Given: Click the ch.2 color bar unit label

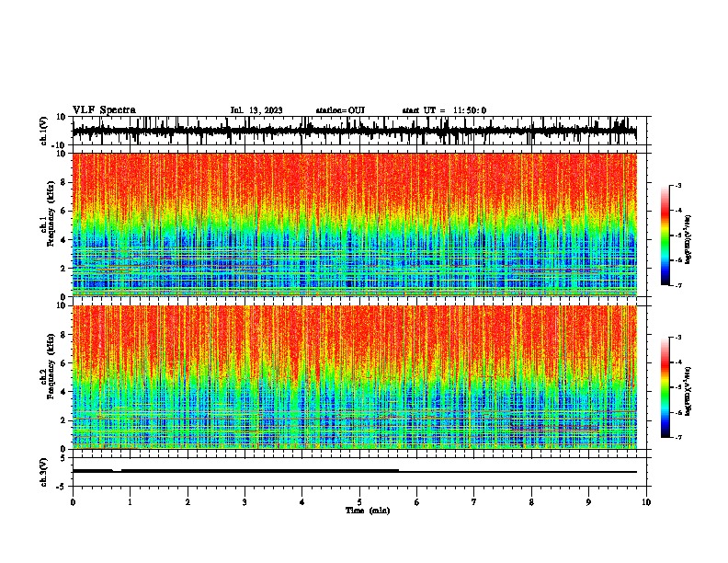Looking at the screenshot, I should pyautogui.click(x=688, y=392).
